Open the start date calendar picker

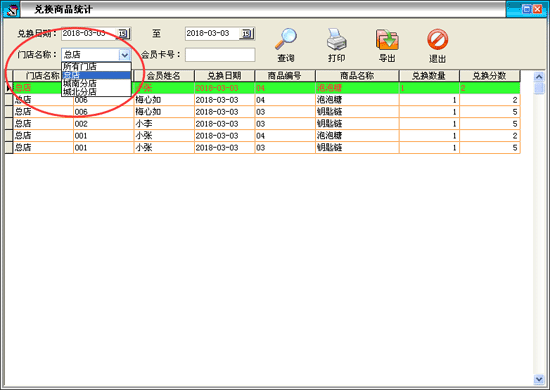[123, 34]
